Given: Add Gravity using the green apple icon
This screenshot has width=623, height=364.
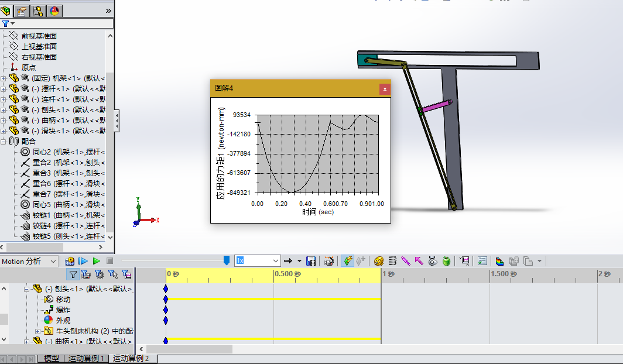Looking at the screenshot, I should point(446,261).
